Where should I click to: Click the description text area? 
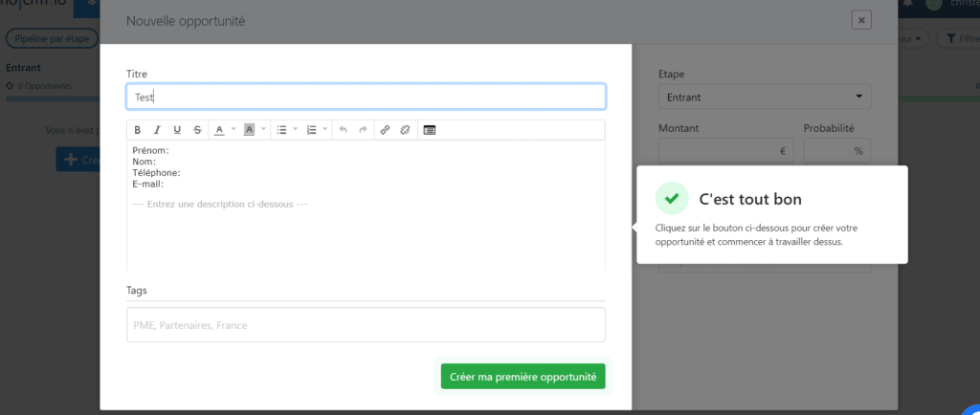coord(366,206)
